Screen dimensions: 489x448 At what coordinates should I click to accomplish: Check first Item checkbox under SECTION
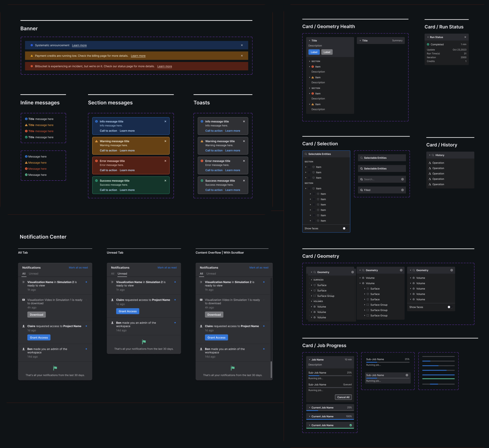pos(309,167)
